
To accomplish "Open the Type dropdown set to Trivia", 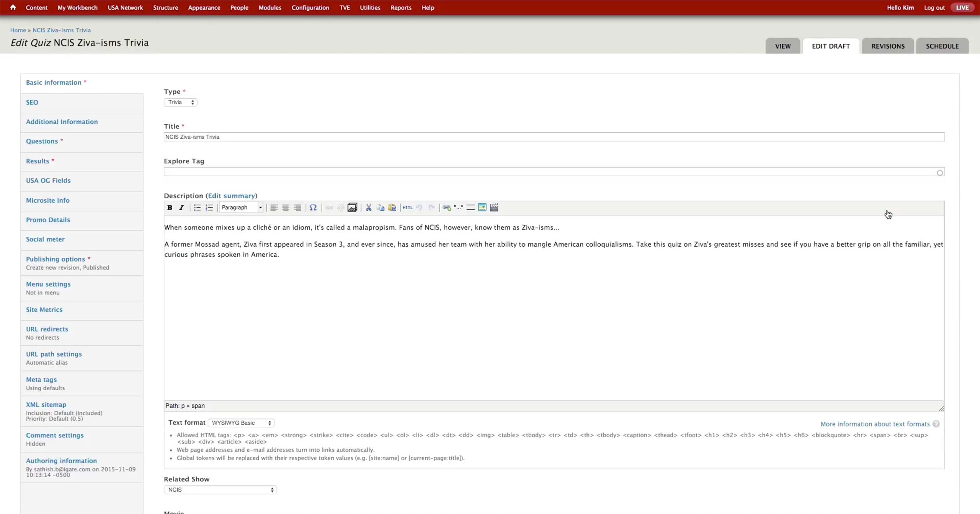I will [180, 102].
